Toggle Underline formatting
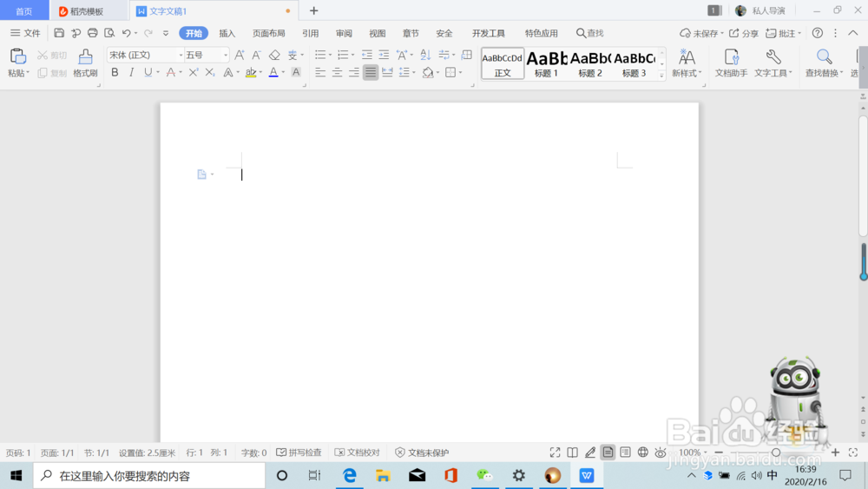Viewport: 868px width, 489px height. click(148, 72)
